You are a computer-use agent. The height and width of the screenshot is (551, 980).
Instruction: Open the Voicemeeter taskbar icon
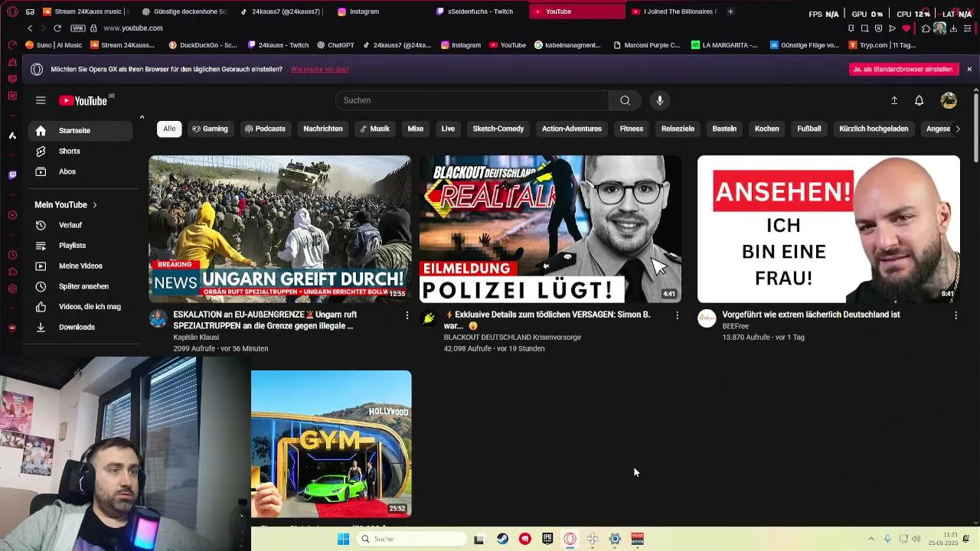[x=637, y=539]
